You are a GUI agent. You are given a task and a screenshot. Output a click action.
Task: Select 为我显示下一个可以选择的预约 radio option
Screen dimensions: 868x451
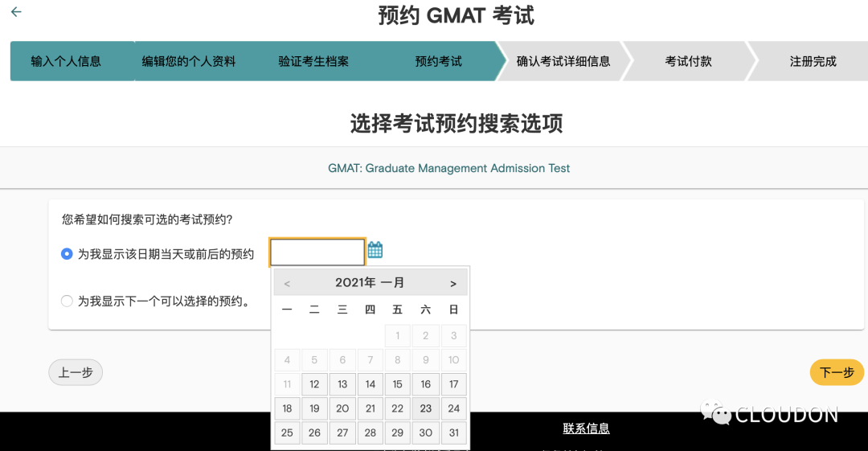point(67,301)
